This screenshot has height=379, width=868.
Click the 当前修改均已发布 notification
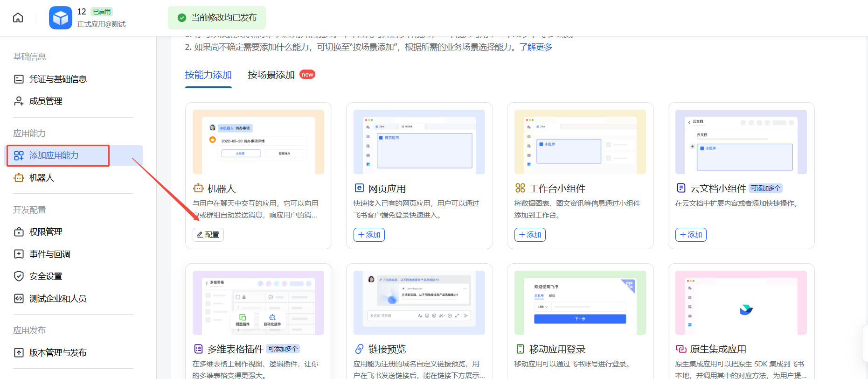pyautogui.click(x=217, y=18)
